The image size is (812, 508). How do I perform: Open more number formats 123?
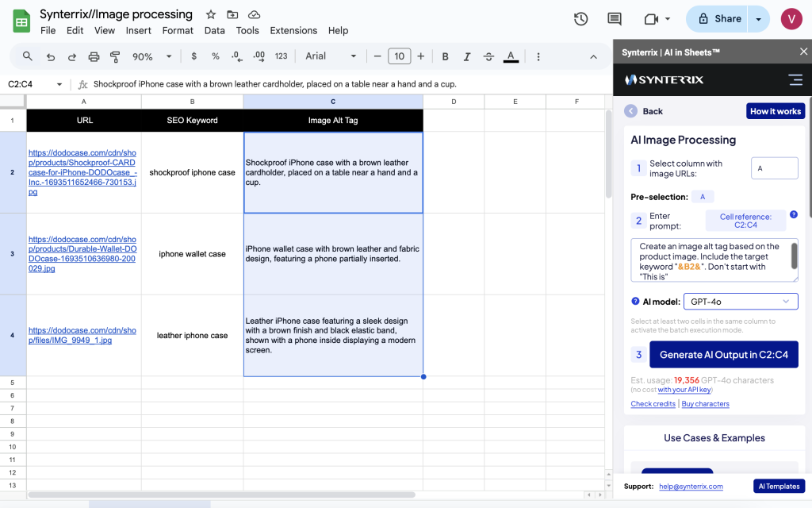pos(282,56)
